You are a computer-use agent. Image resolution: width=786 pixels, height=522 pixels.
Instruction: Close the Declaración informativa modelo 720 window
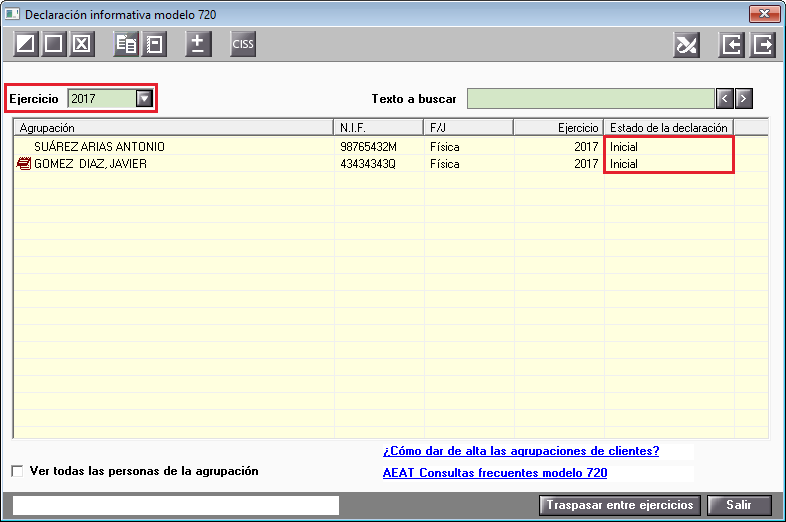(x=764, y=14)
